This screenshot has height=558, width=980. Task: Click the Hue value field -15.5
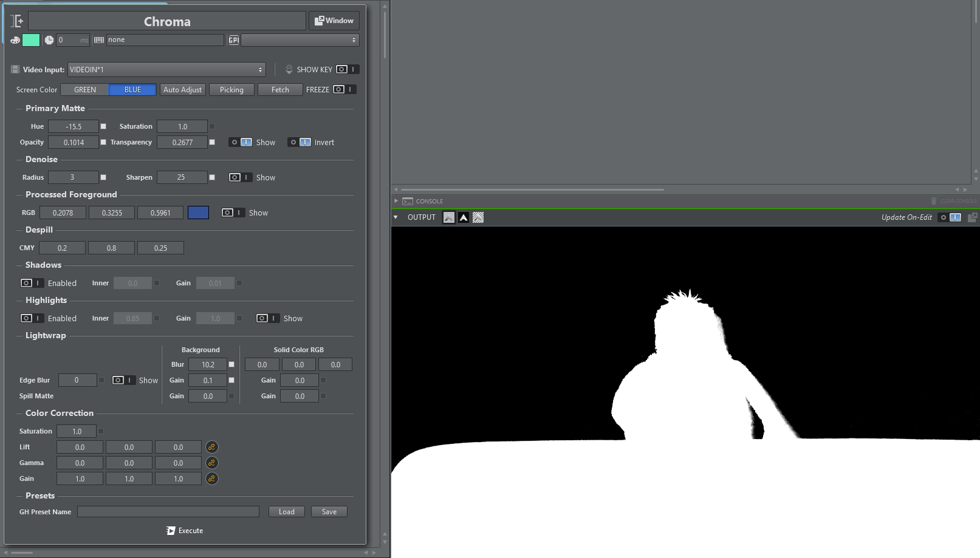pos(74,126)
